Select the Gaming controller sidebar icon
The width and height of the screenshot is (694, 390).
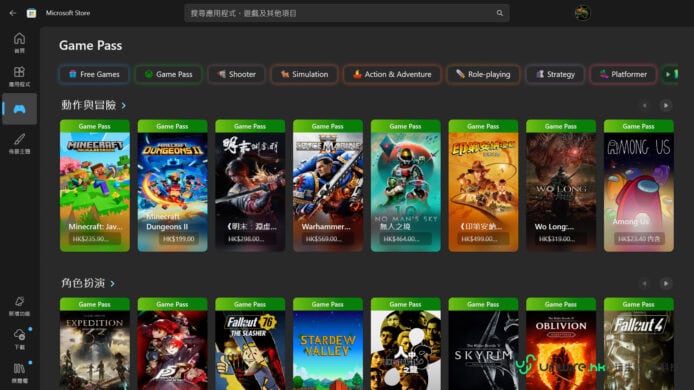pos(19,109)
